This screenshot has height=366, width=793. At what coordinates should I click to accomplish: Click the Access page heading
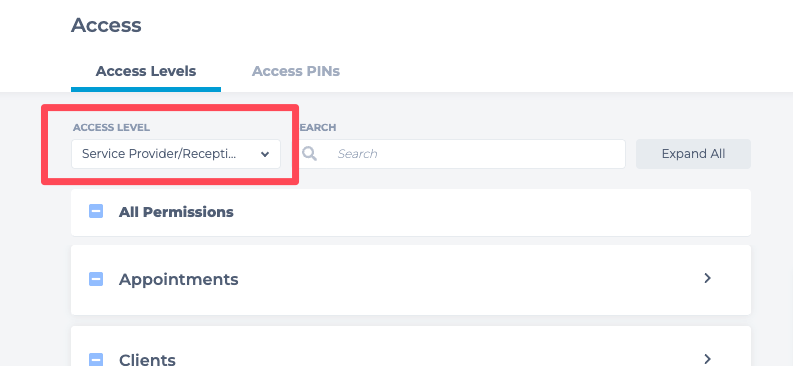(x=106, y=25)
